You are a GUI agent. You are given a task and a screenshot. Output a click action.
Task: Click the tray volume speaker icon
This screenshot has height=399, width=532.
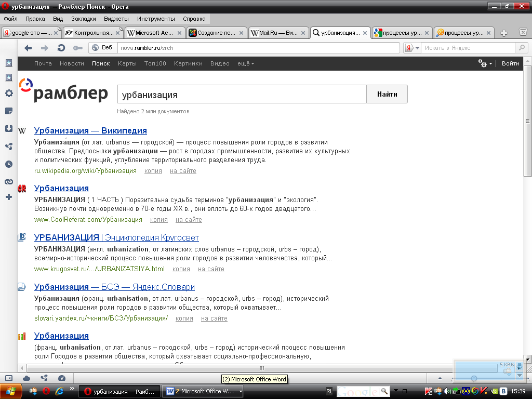coord(447,391)
